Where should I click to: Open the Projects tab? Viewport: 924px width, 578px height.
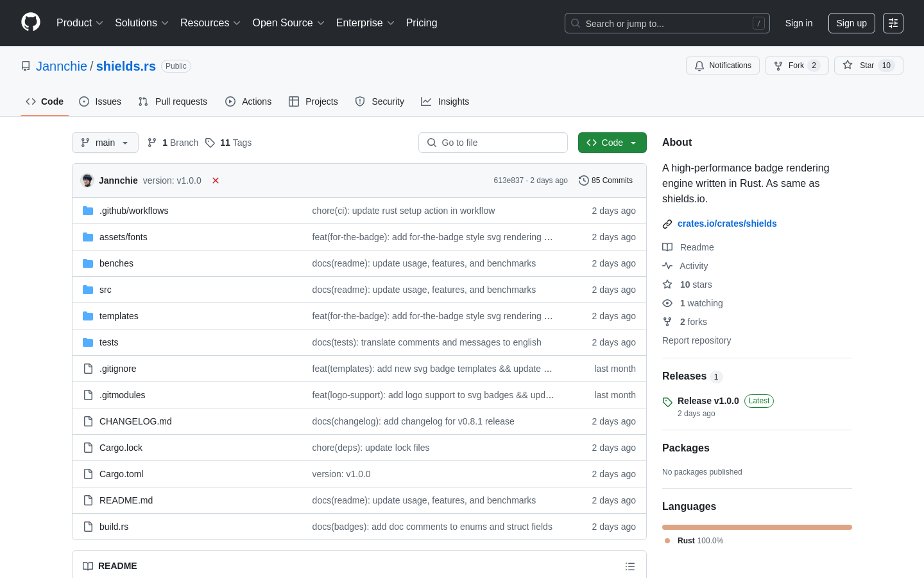[x=313, y=101]
